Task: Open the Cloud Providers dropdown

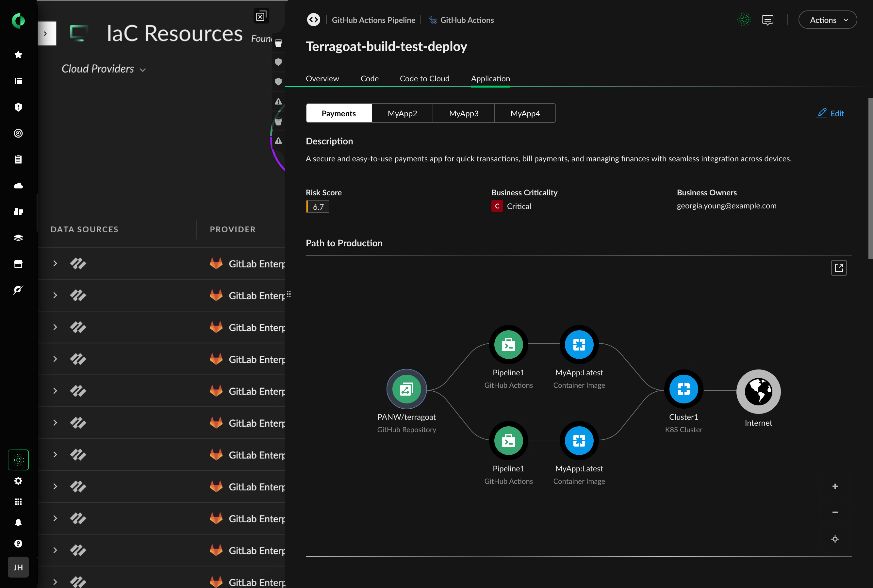Action: coord(104,69)
